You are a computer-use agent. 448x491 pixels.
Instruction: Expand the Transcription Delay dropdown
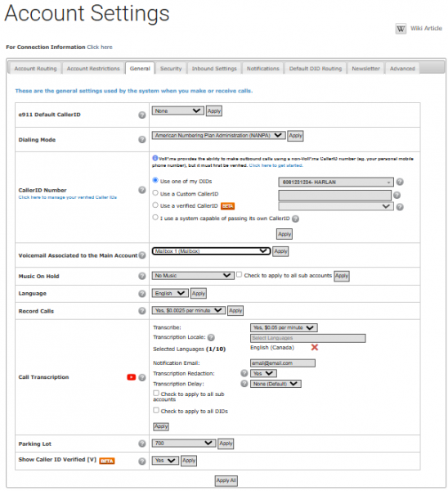(x=276, y=384)
